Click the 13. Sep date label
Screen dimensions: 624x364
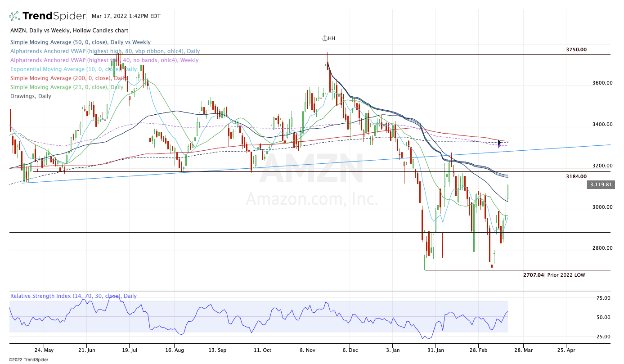click(218, 350)
